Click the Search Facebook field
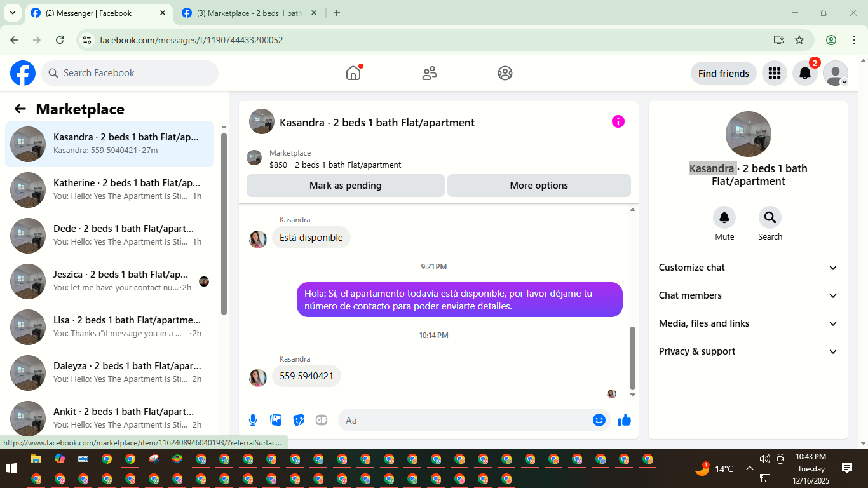The width and height of the screenshot is (868, 488). (x=130, y=73)
